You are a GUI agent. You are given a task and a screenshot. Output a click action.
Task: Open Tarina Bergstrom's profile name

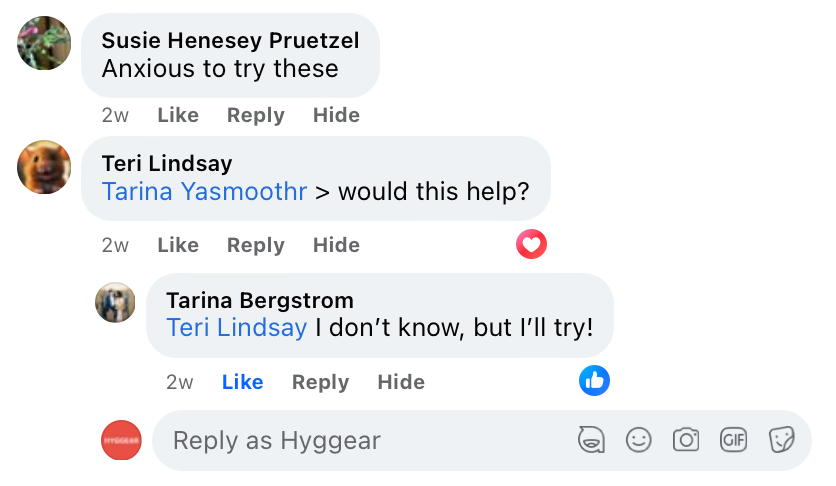[260, 300]
